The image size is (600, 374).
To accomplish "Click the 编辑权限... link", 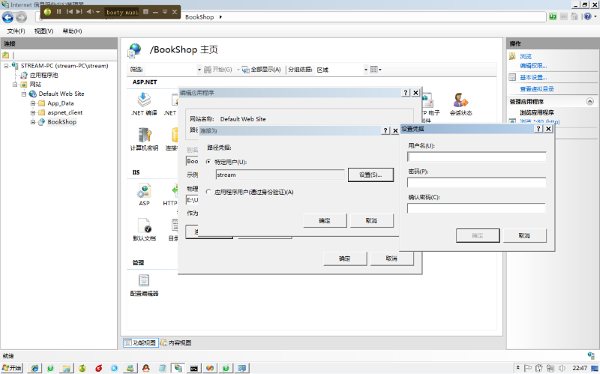I will click(x=533, y=65).
